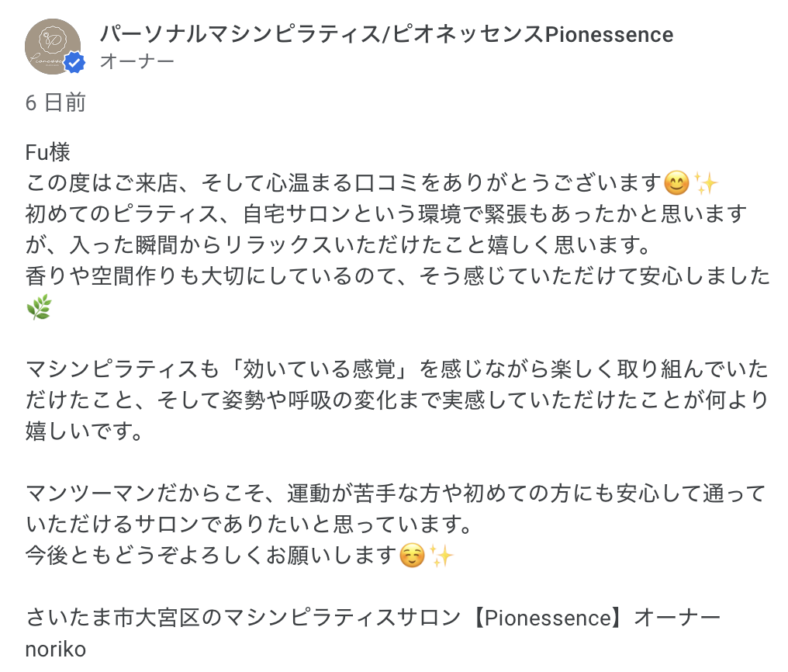Click the オーナー label under the name
Viewport: 788px width, 672px height.
click(x=137, y=62)
